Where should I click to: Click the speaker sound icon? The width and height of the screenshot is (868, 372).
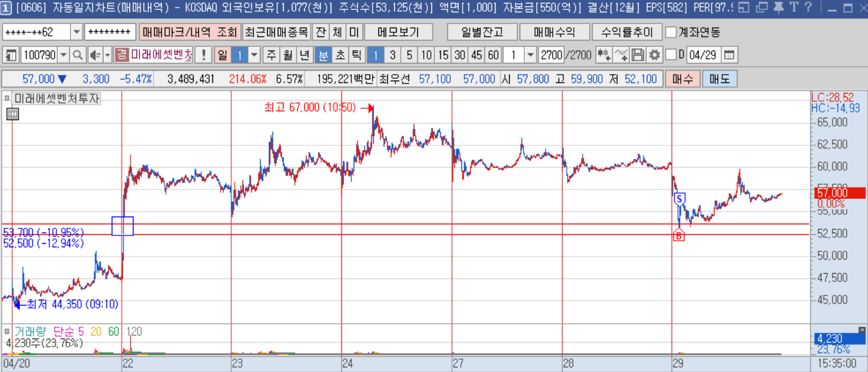[95, 55]
